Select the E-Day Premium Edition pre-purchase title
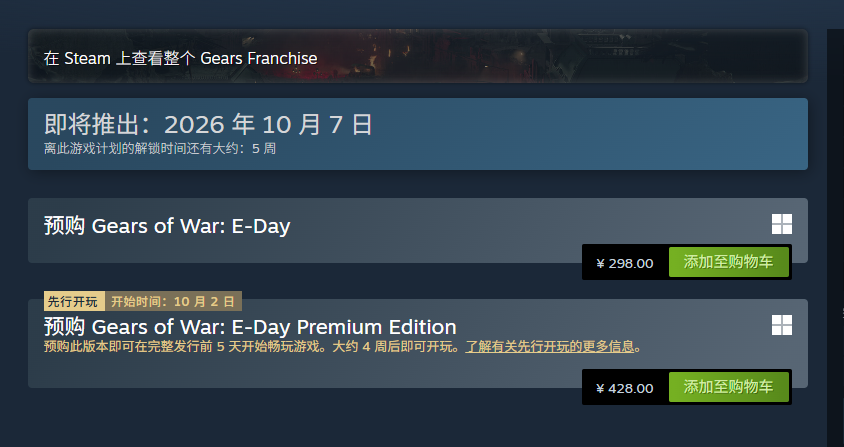The height and width of the screenshot is (447, 844). 250,326
